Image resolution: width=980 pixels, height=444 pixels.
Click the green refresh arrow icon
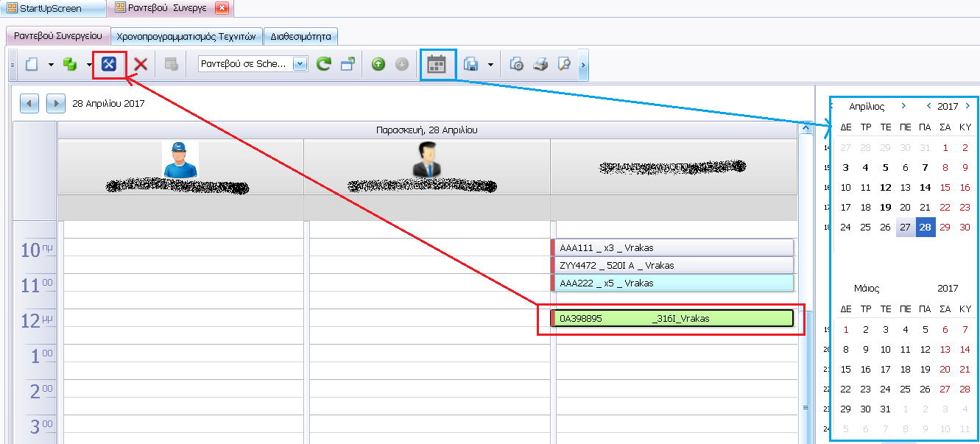tap(323, 65)
